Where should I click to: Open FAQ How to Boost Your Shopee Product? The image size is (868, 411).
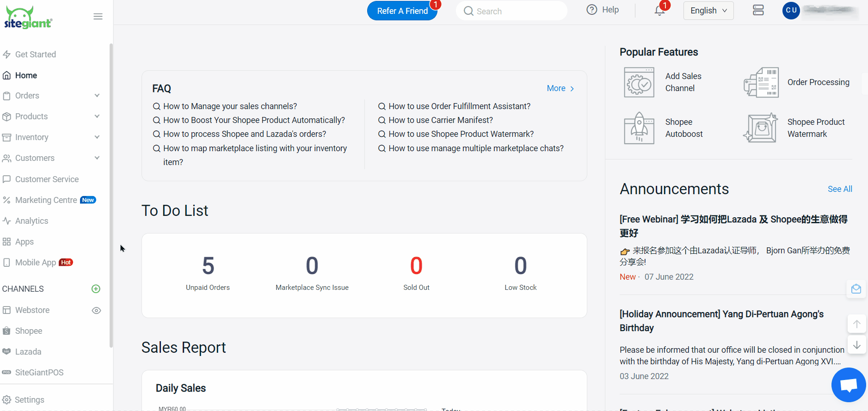(x=254, y=120)
